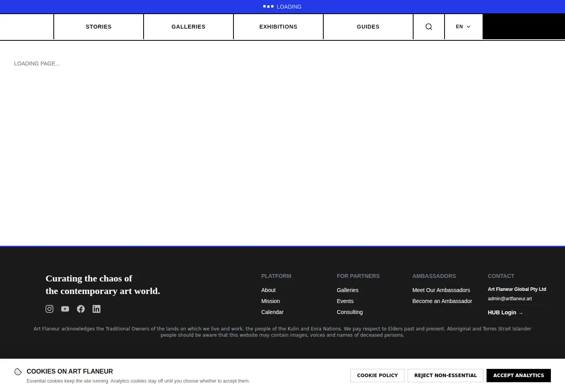This screenshot has height=392, width=565.
Task: Open Art Flaneur's Instagram page
Action: tap(49, 309)
